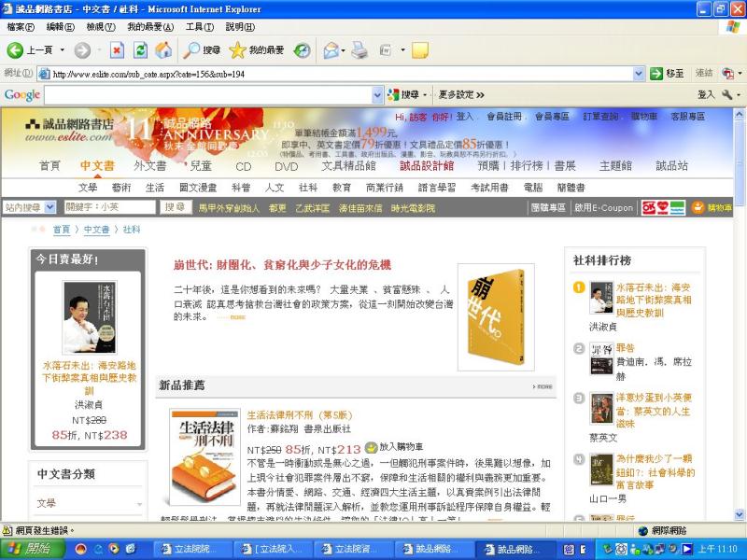Click the Print icon in toolbar
Viewport: 747px width, 560px height.
360,50
